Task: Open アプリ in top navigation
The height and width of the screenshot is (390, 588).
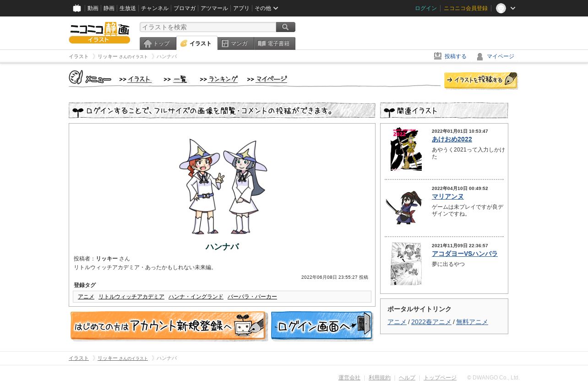Action: pyautogui.click(x=241, y=8)
